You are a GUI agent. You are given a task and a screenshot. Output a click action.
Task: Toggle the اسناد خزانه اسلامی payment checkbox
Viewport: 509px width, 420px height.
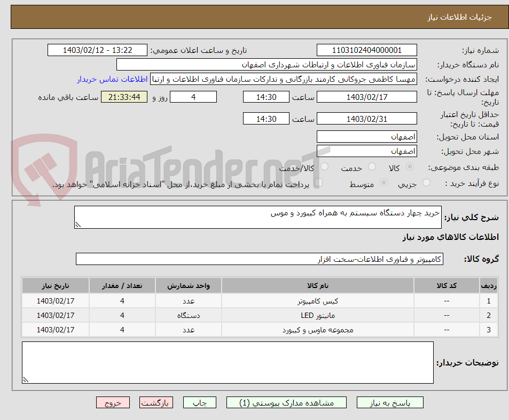pos(319,183)
